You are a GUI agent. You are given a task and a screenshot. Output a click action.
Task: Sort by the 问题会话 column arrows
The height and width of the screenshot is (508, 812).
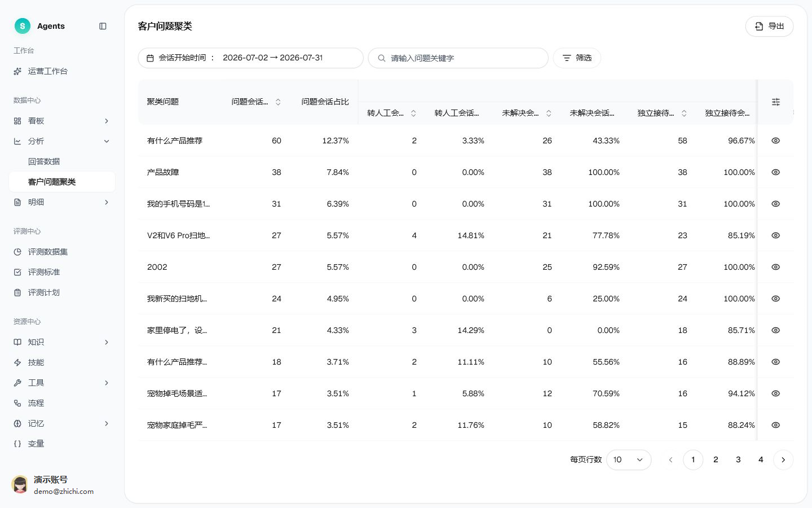point(278,102)
